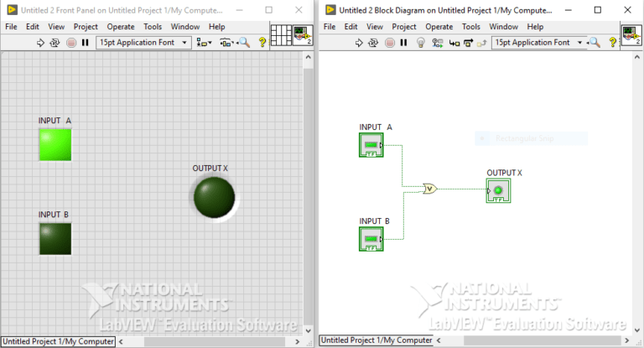
Task: Open the Window menu in Front Panel window
Action: tap(185, 27)
